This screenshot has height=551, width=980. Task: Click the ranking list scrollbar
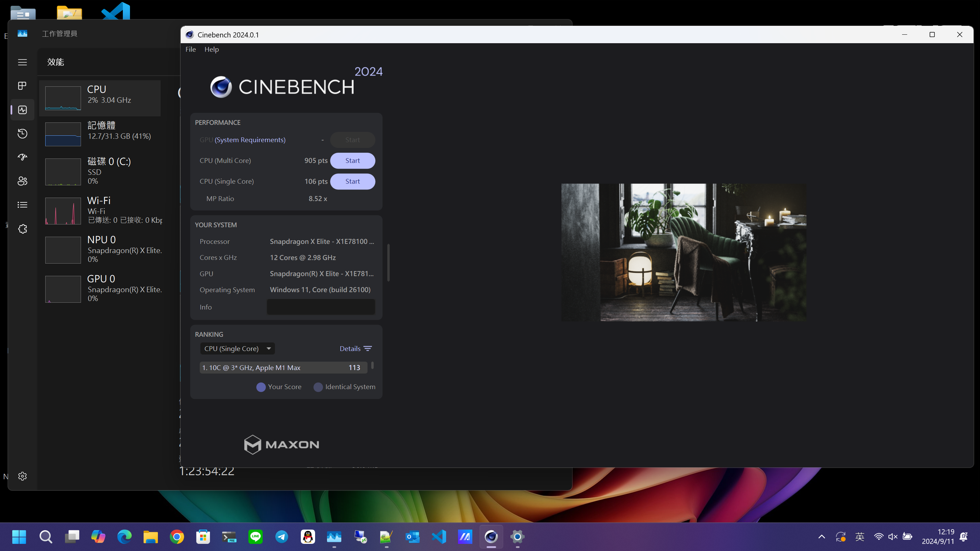pyautogui.click(x=373, y=365)
